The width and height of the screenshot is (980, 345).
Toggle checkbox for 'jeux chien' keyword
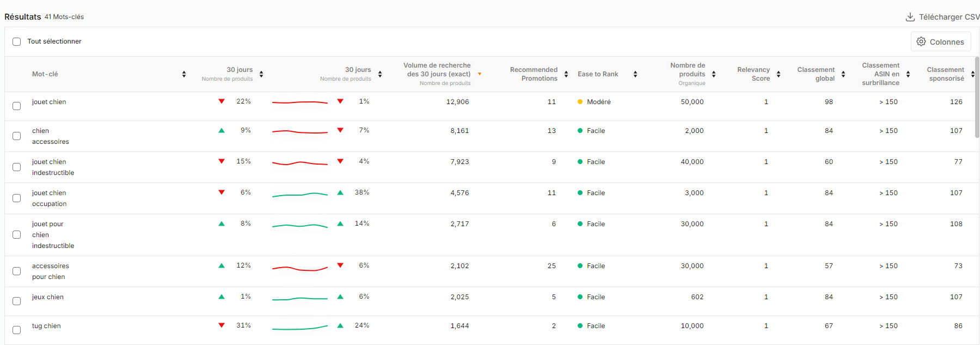[x=17, y=301]
